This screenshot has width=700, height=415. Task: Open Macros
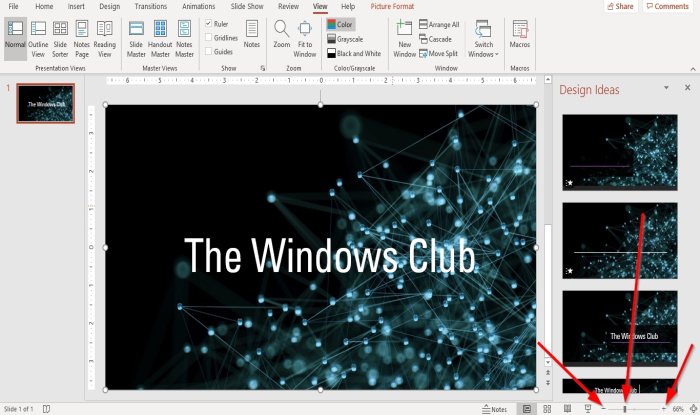coord(520,34)
